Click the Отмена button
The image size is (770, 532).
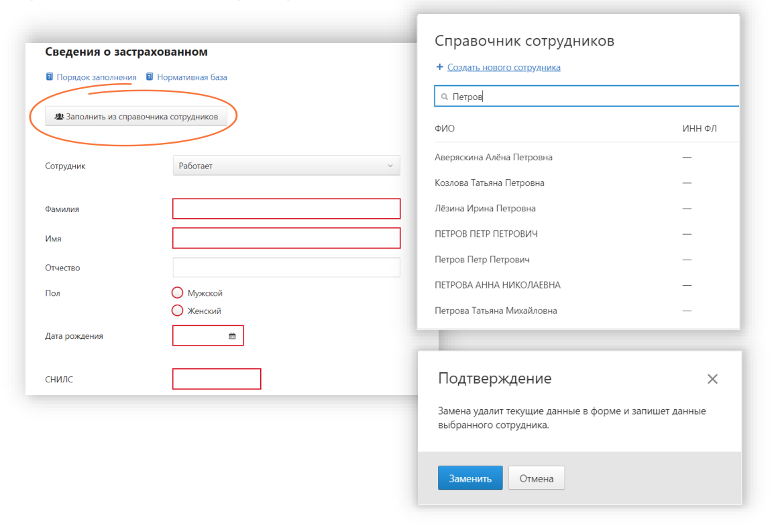pyautogui.click(x=536, y=478)
